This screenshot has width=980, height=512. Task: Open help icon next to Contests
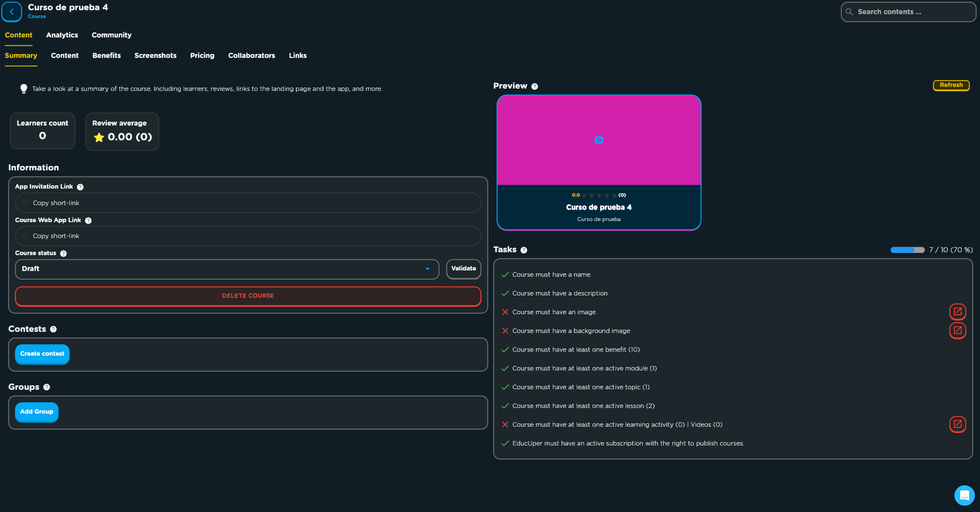click(x=53, y=329)
